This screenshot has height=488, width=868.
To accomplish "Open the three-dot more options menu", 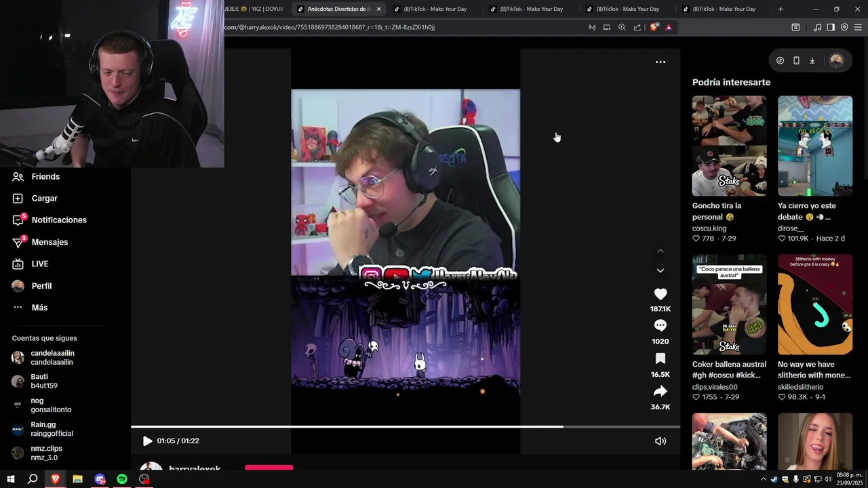I will pos(660,62).
